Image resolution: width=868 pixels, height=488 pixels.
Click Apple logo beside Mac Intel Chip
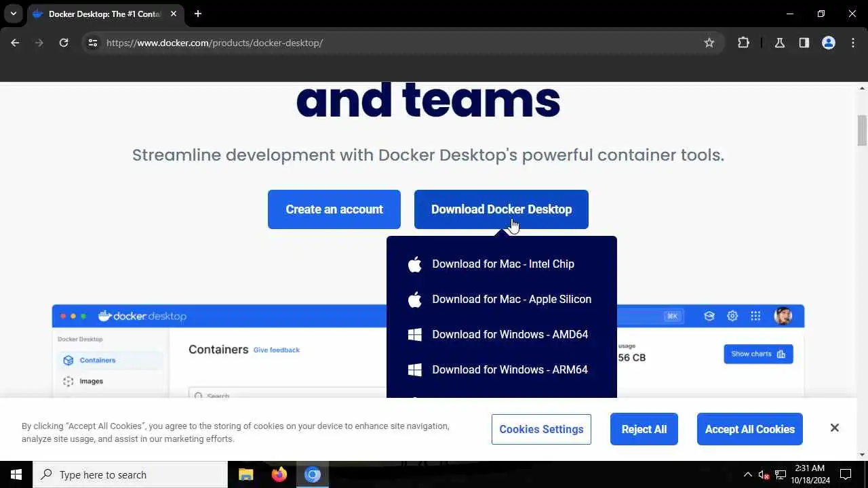coord(415,264)
